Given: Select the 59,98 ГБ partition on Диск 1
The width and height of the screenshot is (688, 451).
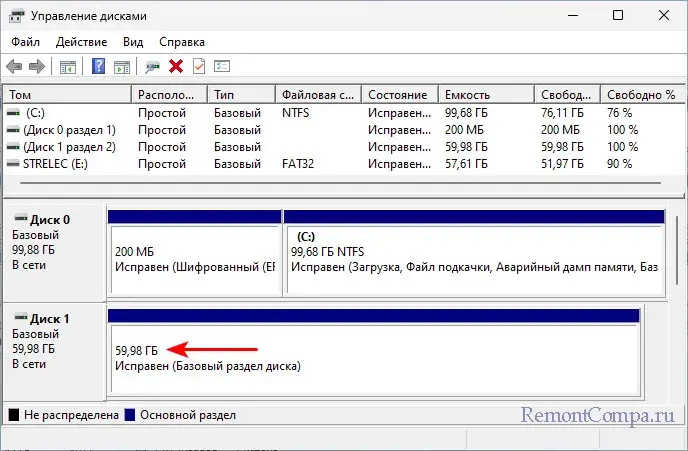Looking at the screenshot, I should point(374,352).
